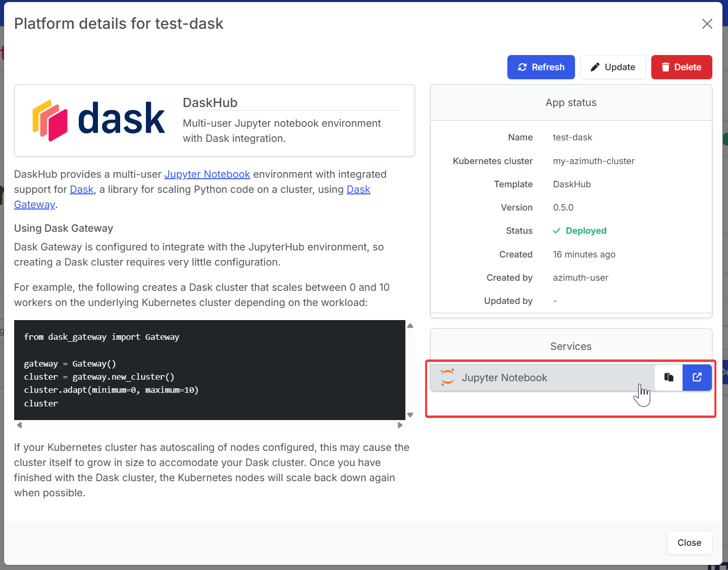Click the Services panel header
This screenshot has width=728, height=570.
pyautogui.click(x=571, y=346)
